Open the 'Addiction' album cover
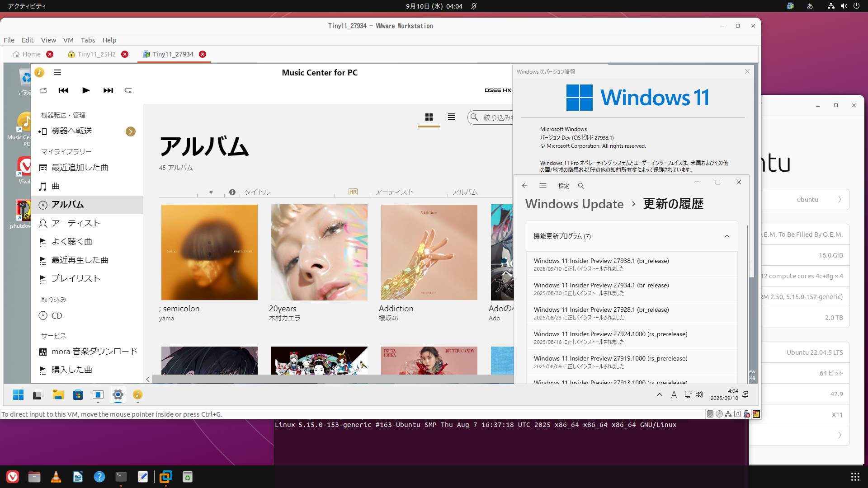868x488 pixels. (x=429, y=252)
